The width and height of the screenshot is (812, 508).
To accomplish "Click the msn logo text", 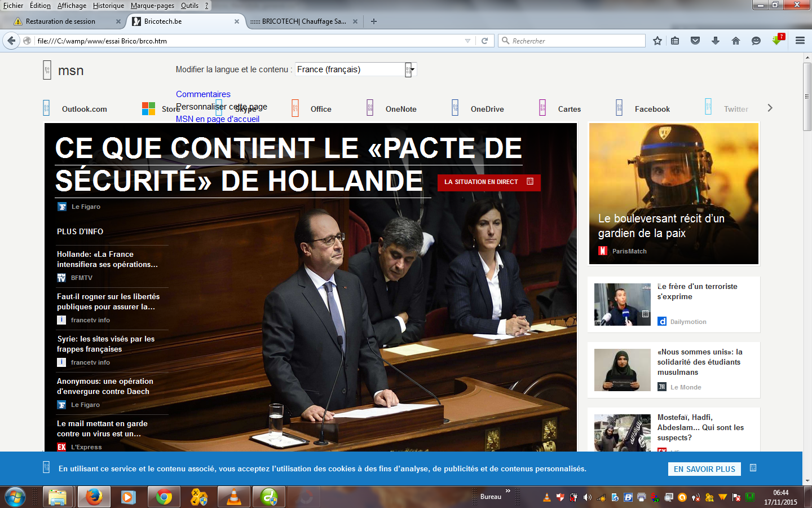I will [71, 71].
